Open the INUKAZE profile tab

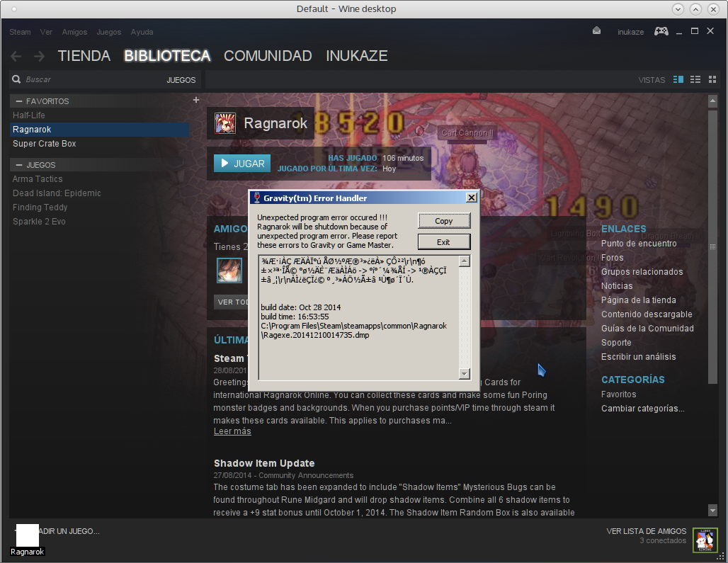(x=357, y=56)
